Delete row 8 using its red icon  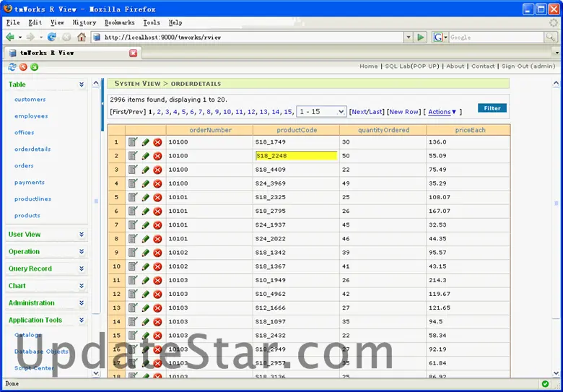[x=157, y=238]
